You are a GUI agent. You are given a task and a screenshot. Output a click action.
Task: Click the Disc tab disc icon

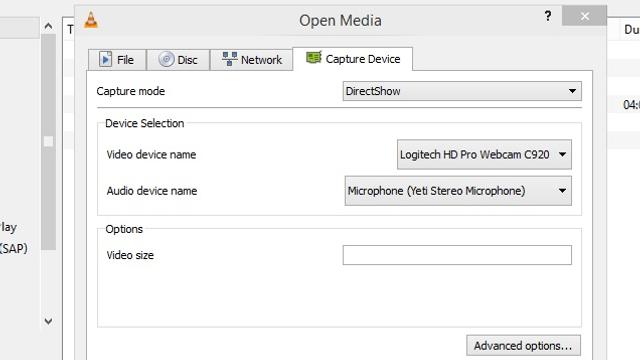[166, 60]
